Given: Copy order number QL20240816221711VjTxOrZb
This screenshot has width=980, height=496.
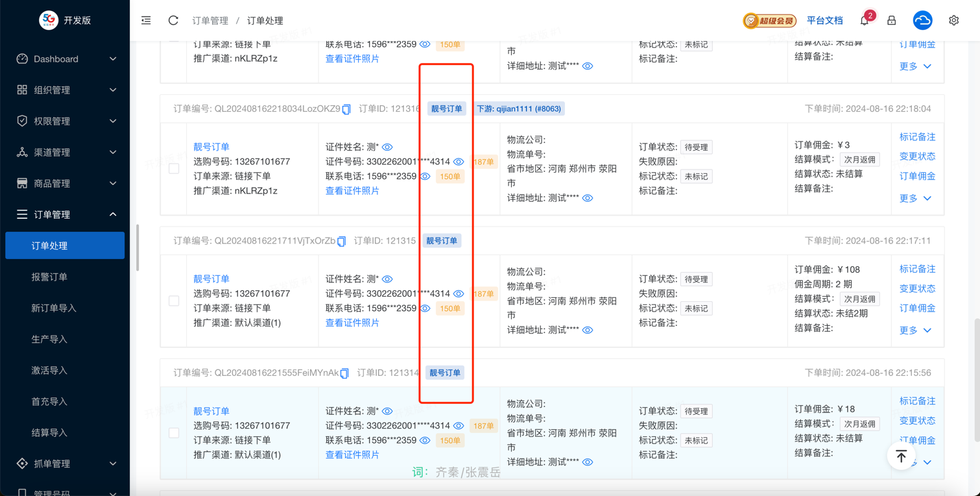Looking at the screenshot, I should click(x=342, y=241).
